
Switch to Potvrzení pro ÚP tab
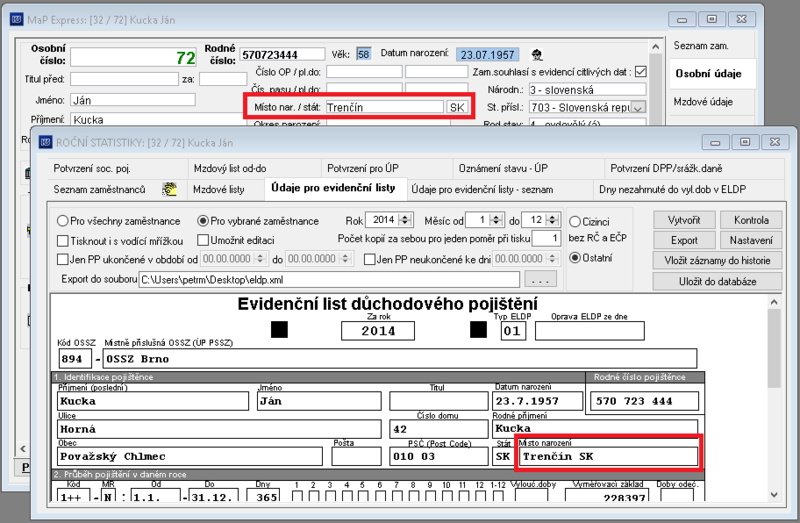tap(387, 168)
